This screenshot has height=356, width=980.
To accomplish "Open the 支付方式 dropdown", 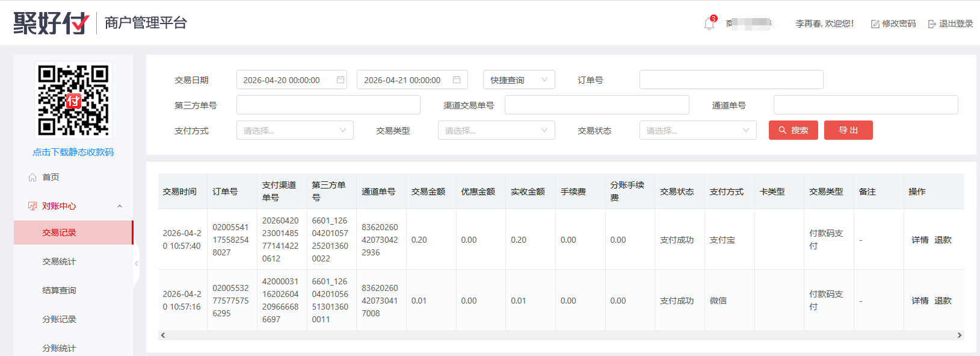I will point(295,130).
